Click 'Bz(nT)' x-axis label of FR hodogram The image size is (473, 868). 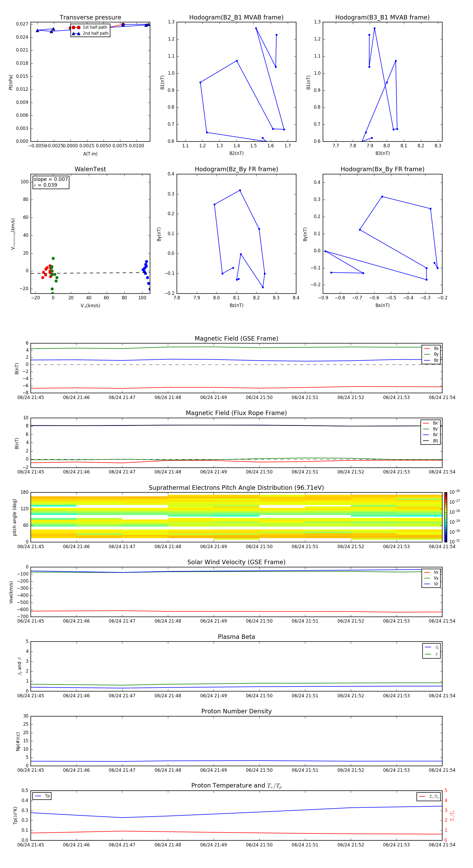pyautogui.click(x=236, y=305)
